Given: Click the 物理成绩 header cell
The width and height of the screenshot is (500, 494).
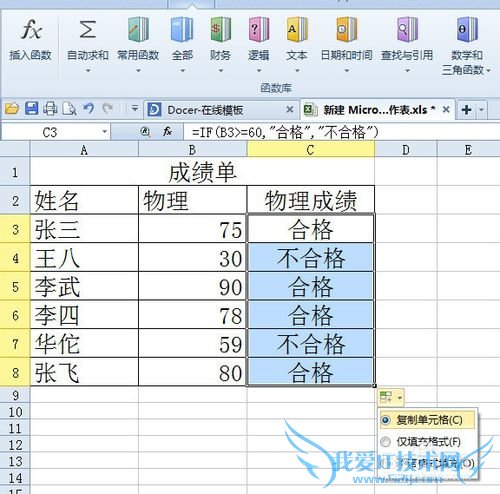Looking at the screenshot, I should 311,200.
